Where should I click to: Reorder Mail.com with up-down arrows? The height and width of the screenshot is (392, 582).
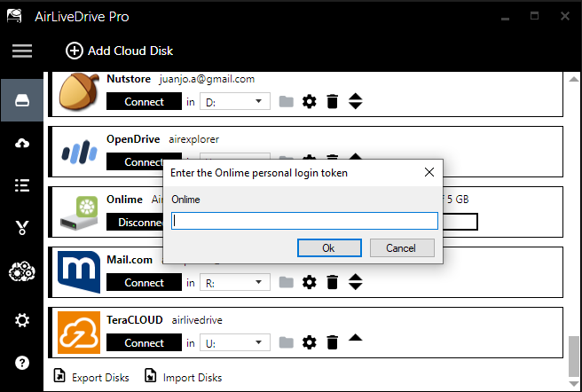coord(355,282)
